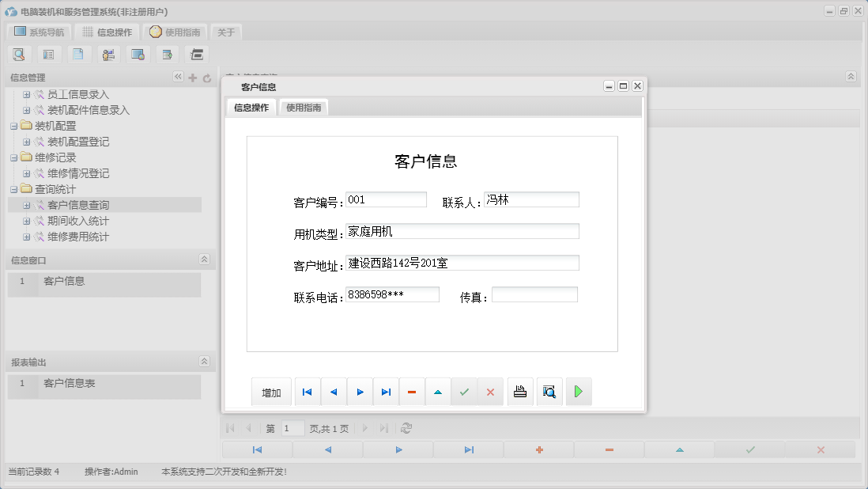Click the green run arrow in the dialog
Screen dimensions: 868x489
[578, 391]
